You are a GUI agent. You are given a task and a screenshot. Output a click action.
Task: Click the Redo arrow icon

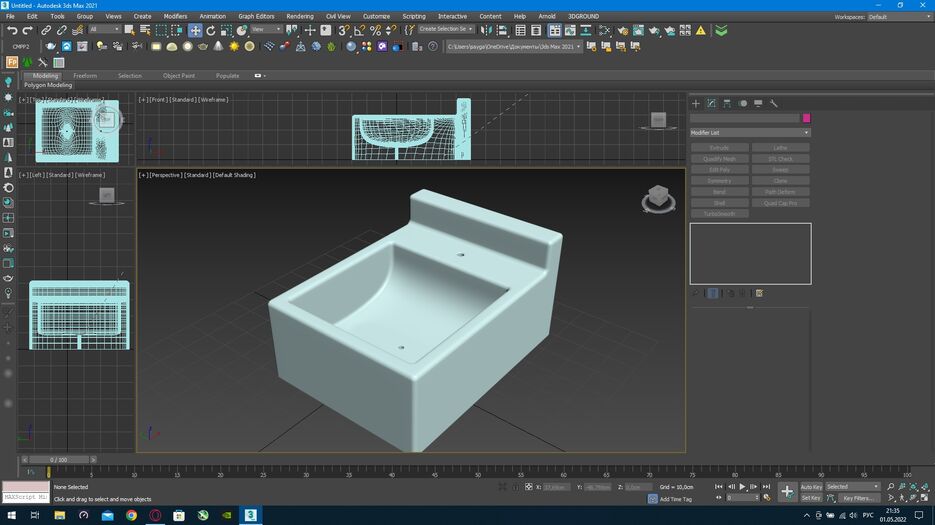pos(27,30)
